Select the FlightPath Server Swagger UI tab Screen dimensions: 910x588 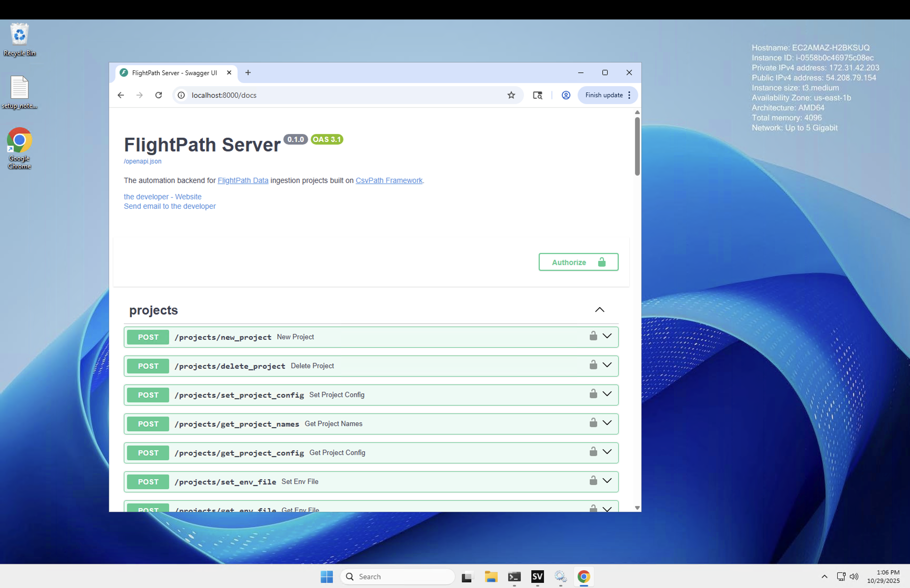[x=174, y=73]
